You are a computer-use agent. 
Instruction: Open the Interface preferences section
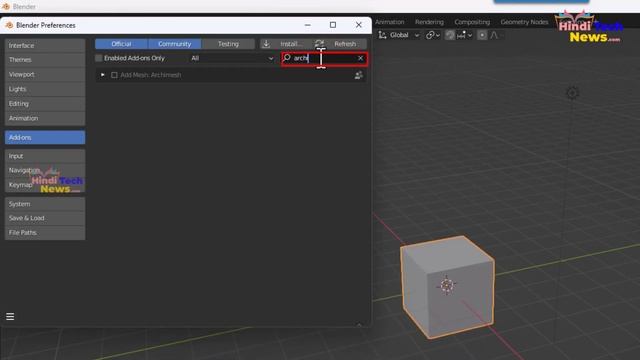(x=45, y=46)
